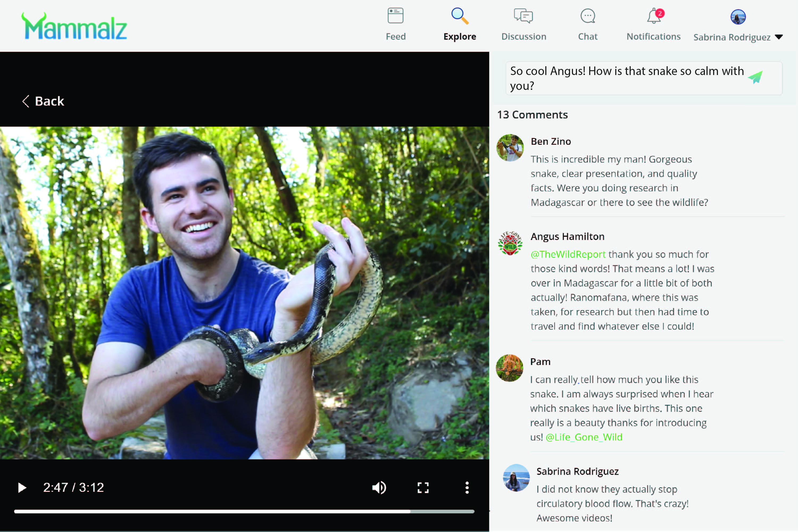Go to Explore via magnifier icon
Image resolution: width=798 pixels, height=532 pixels.
point(460,16)
